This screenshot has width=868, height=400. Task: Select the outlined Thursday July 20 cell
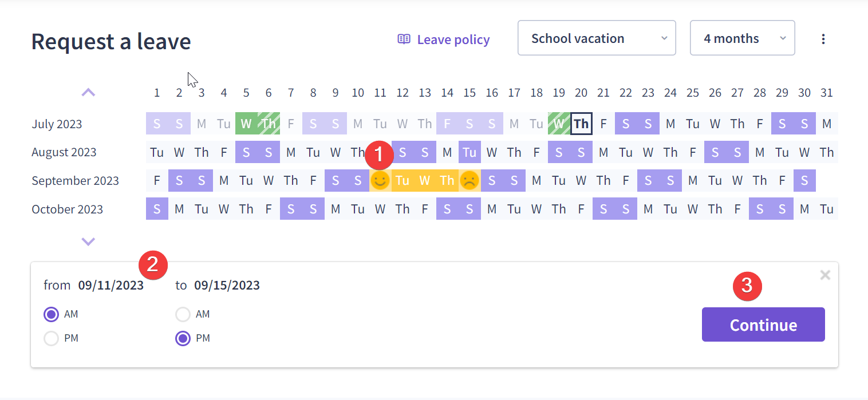581,124
